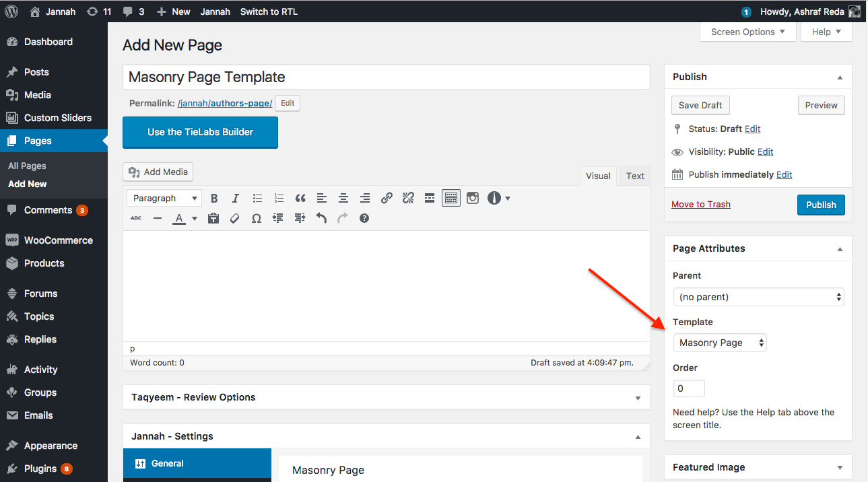868x482 pixels.
Task: Apply strikethrough formatting
Action: pyautogui.click(x=136, y=218)
